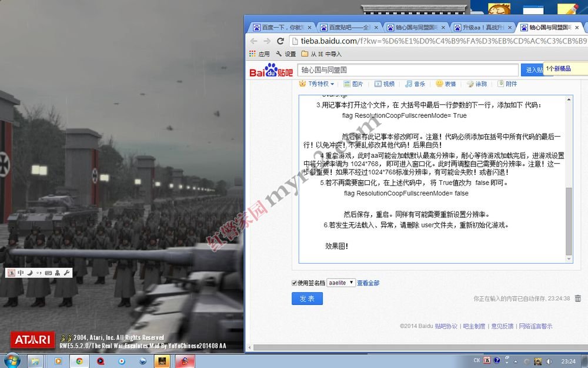Open the IME soft keyboard icon
Viewport: 588px width, 368px height.
click(x=48, y=273)
